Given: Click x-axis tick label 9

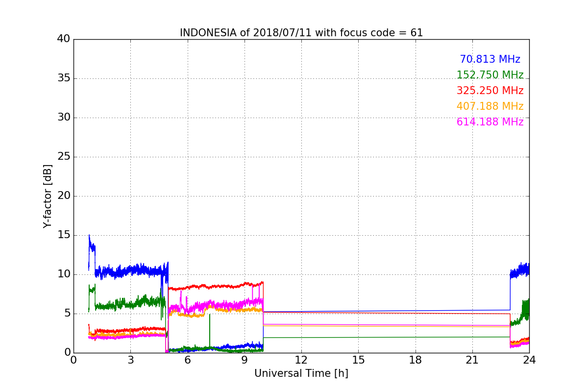Looking at the screenshot, I should click(x=244, y=360).
